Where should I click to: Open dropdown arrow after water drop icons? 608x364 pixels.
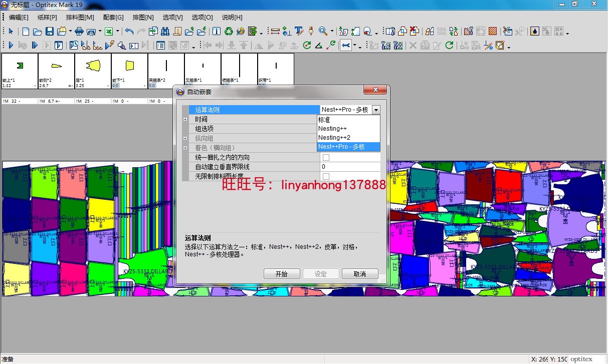tap(567, 33)
